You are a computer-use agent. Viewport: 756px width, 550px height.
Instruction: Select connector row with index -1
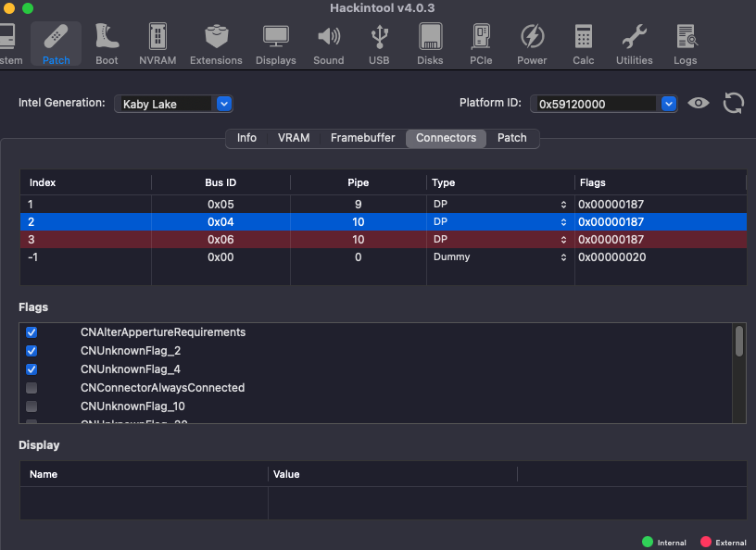coord(384,256)
